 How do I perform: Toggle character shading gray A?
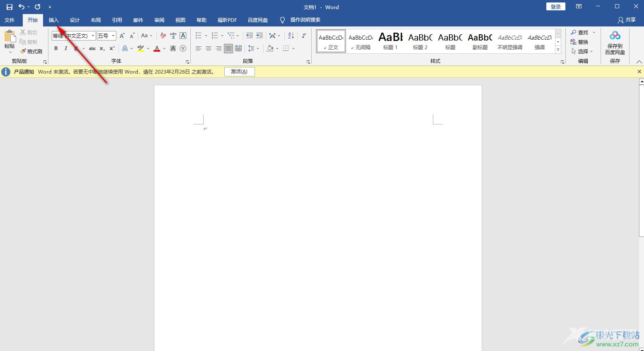(173, 48)
